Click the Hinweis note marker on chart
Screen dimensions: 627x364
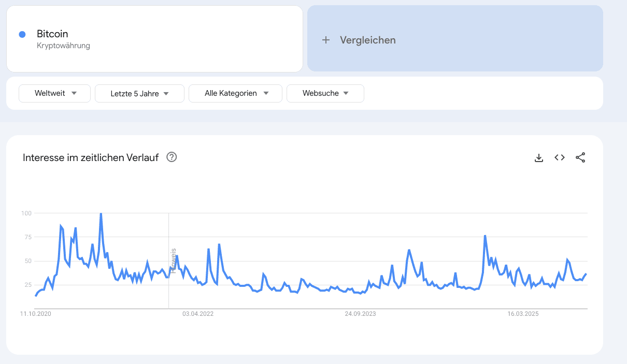click(x=173, y=259)
